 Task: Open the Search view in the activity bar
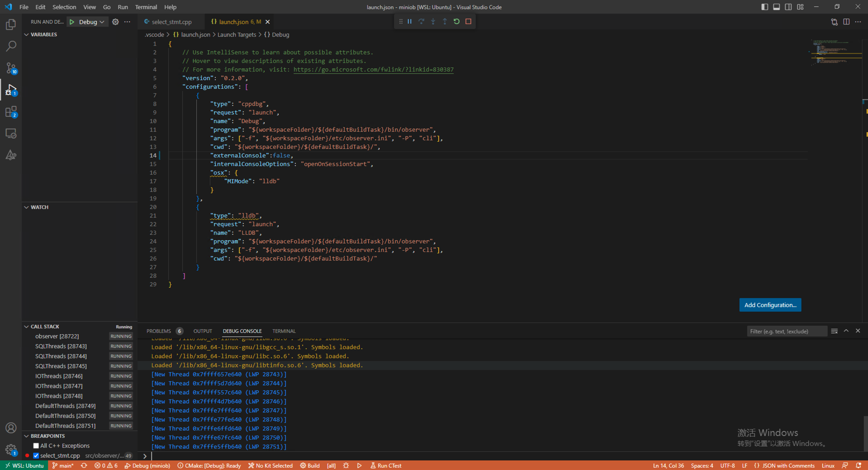tap(11, 46)
